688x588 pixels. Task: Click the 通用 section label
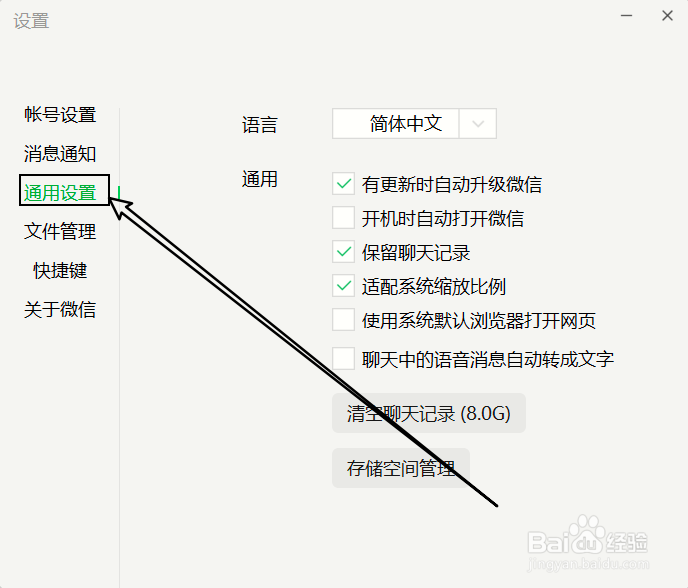tap(260, 179)
